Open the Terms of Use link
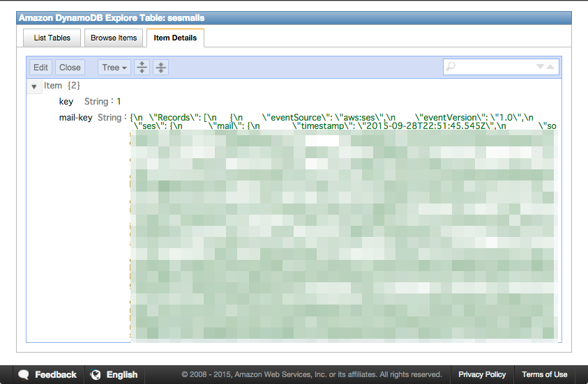 (545, 375)
